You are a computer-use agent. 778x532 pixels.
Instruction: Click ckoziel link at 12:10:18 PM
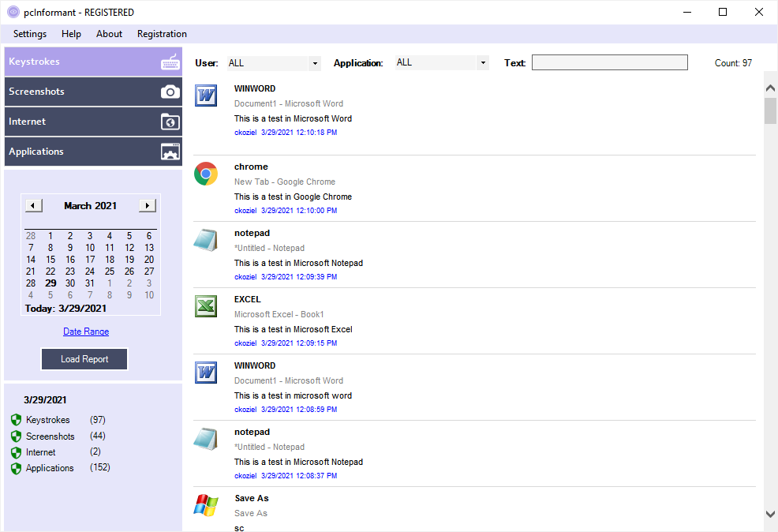245,133
